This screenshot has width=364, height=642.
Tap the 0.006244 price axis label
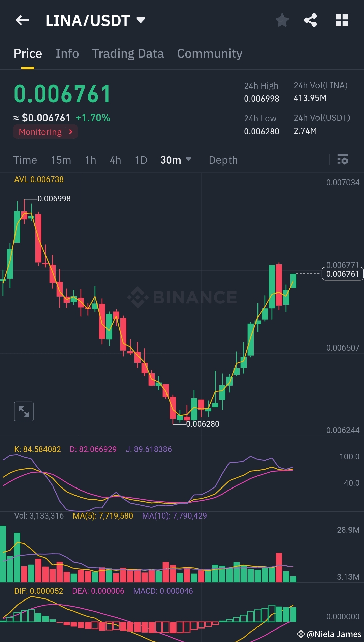click(x=343, y=430)
